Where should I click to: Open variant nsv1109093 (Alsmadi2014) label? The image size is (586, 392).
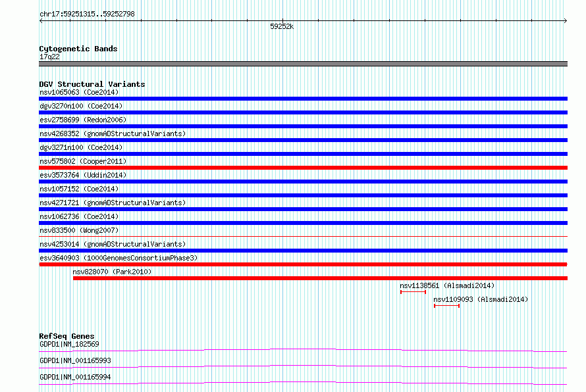point(481,299)
